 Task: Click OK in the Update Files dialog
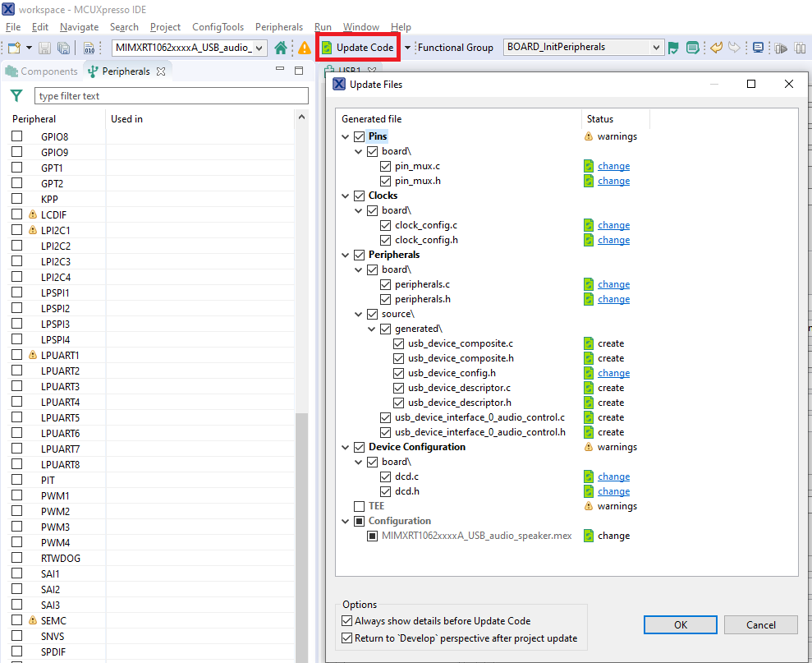coord(680,624)
